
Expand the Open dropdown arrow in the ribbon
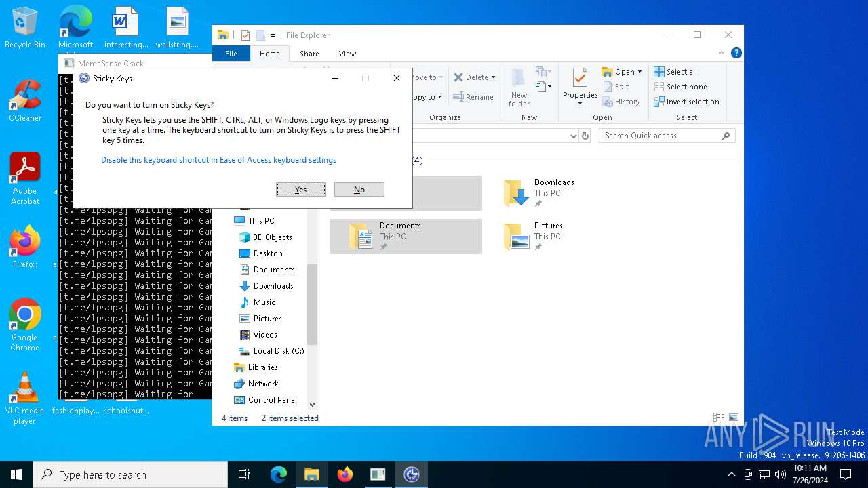point(639,72)
